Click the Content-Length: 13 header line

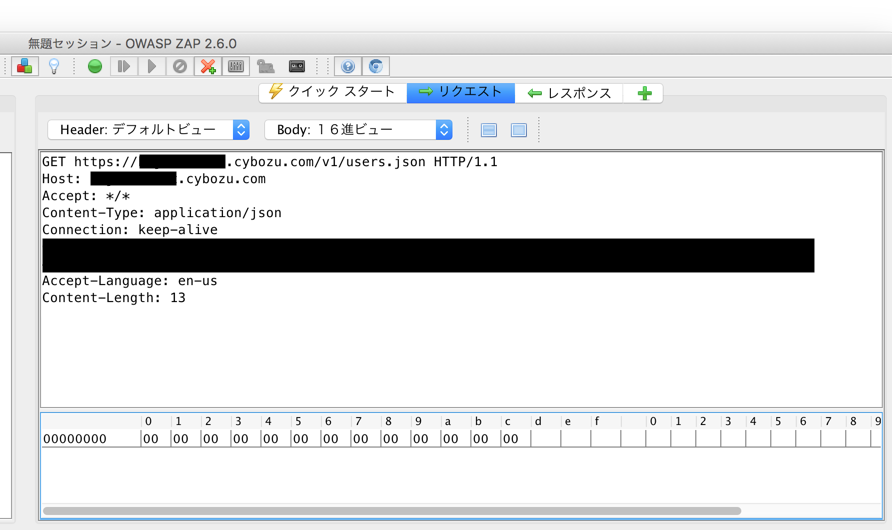coord(114,298)
